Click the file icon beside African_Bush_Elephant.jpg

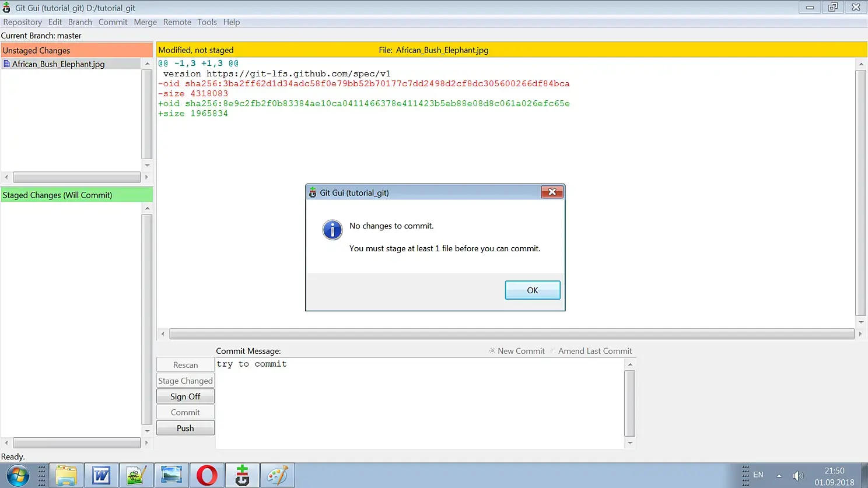6,64
